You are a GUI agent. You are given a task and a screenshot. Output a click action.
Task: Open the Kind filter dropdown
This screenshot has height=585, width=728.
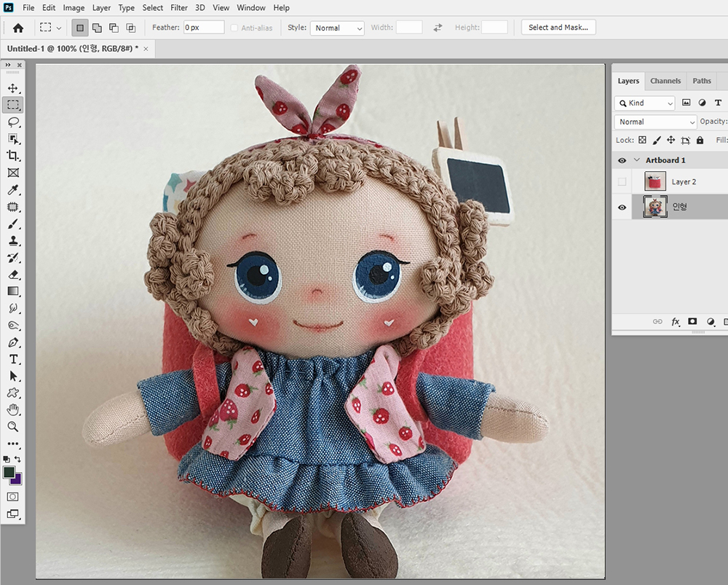(x=644, y=103)
